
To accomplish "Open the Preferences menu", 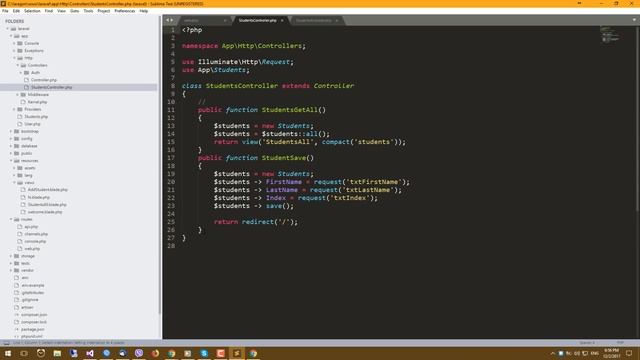I will tap(125, 11).
